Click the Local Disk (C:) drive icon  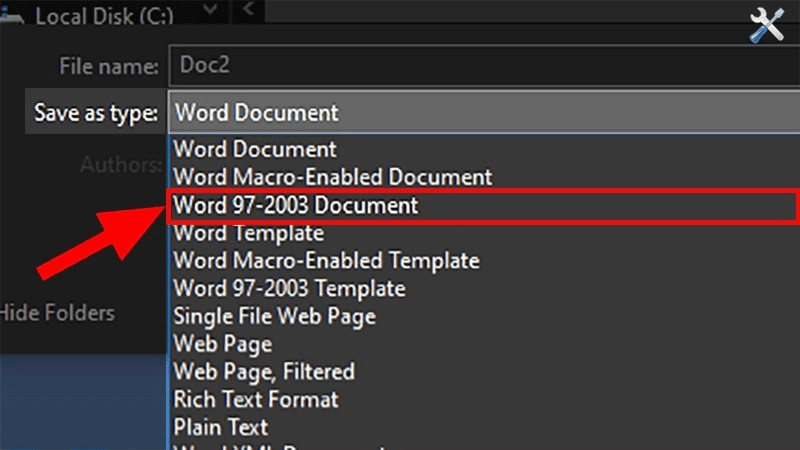pos(10,16)
